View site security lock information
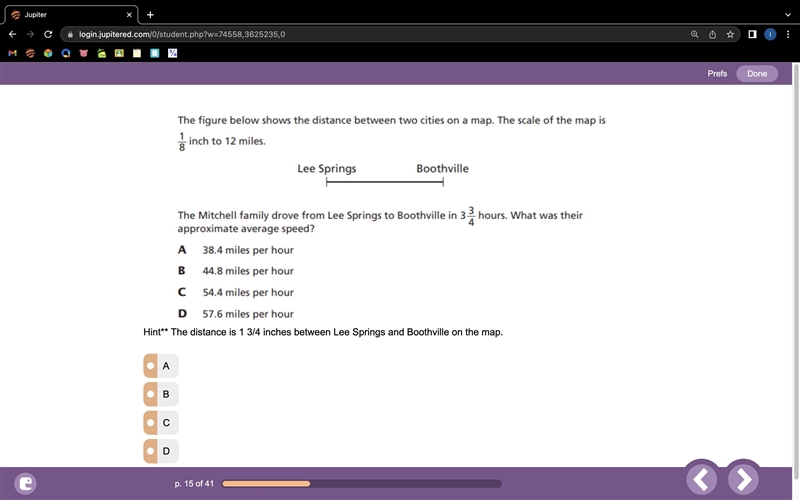The height and width of the screenshot is (500, 800). (70, 34)
